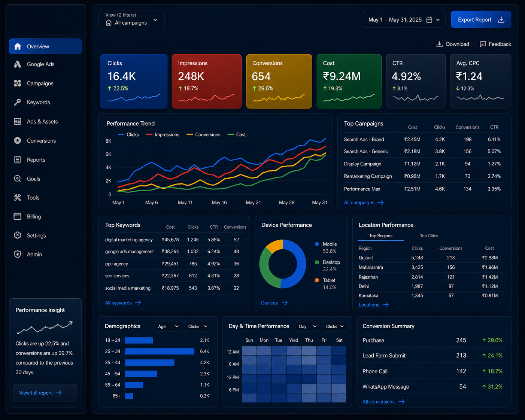Image resolution: width=525 pixels, height=420 pixels.
Task: Open Admin shield icon
Action: [18, 254]
